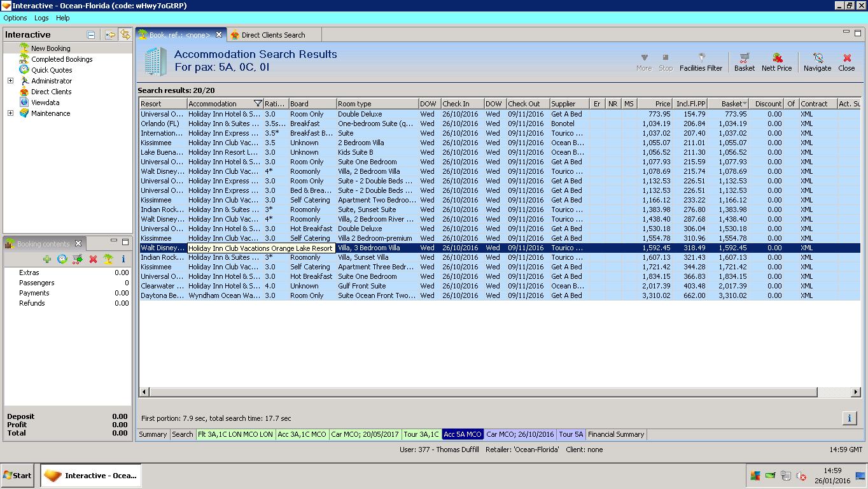Click the Quick Quotes clock icon
This screenshot has height=489, width=868.
coord(24,70)
